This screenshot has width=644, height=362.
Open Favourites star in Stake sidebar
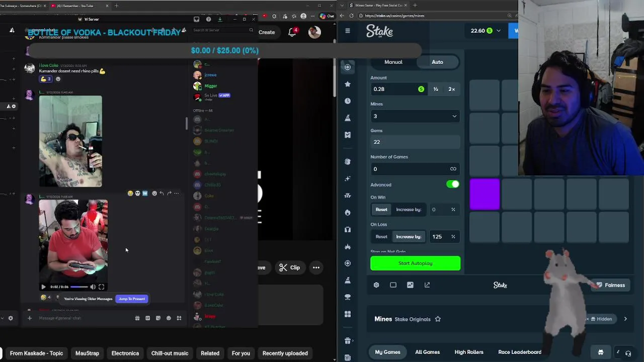[x=347, y=84]
